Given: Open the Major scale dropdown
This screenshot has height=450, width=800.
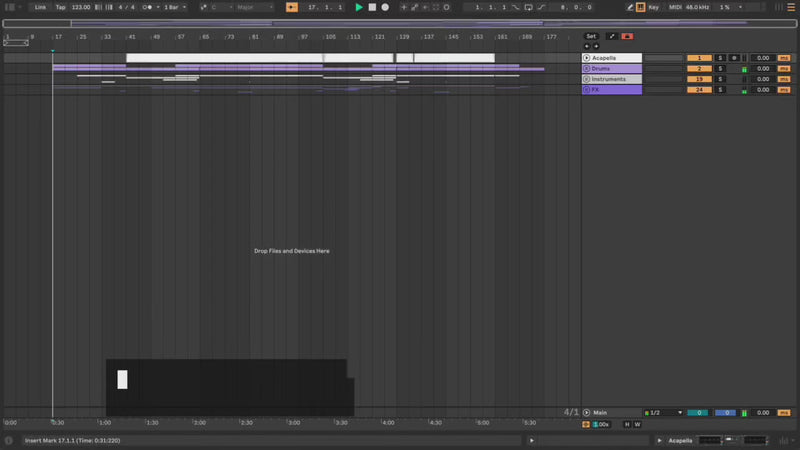Looking at the screenshot, I should (x=252, y=7).
